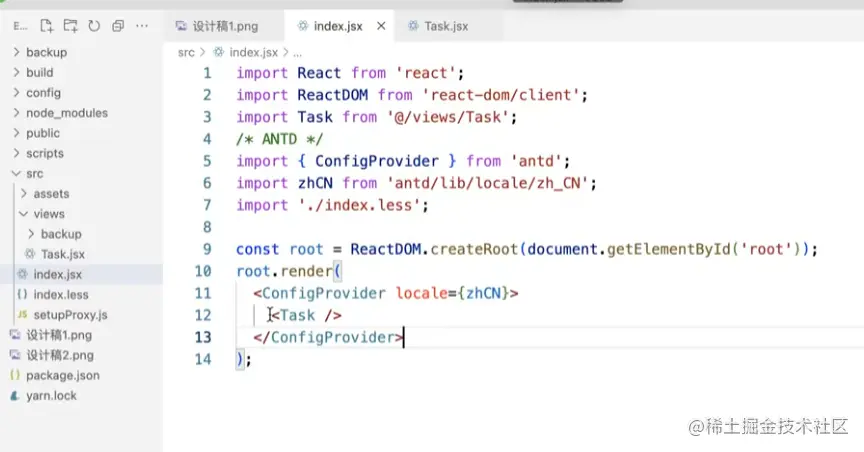Click the New Folder icon in explorer header
Image resolution: width=864 pixels, height=452 pixels.
pyautogui.click(x=71, y=26)
